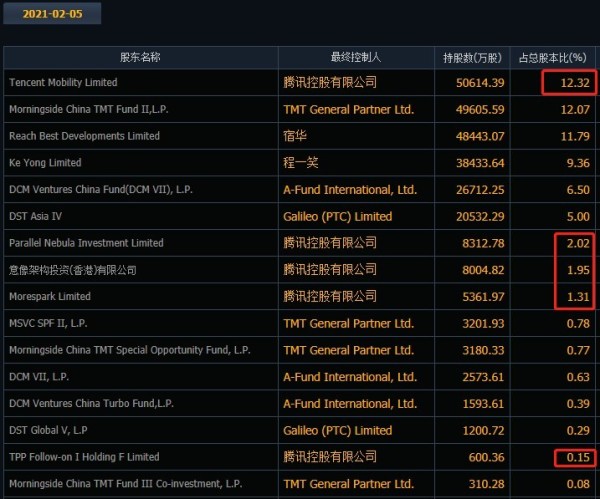The height and width of the screenshot is (499, 600).
Task: Click shares value 3180.33
Action: tap(483, 351)
